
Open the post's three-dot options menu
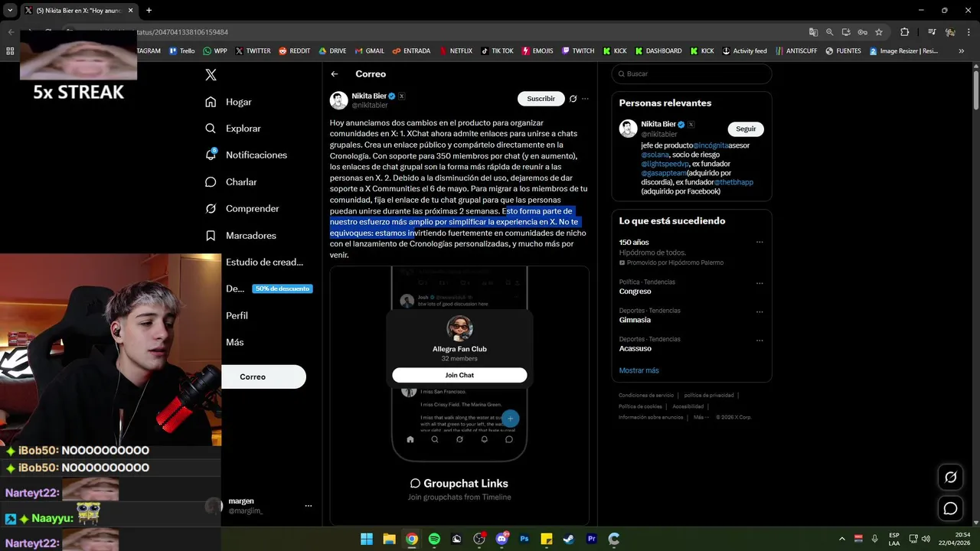[x=585, y=99]
